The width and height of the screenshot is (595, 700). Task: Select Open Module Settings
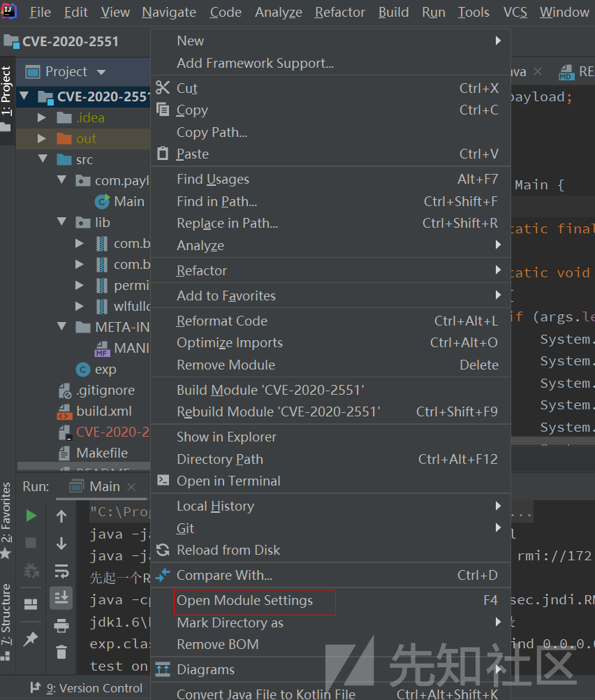coord(331,600)
